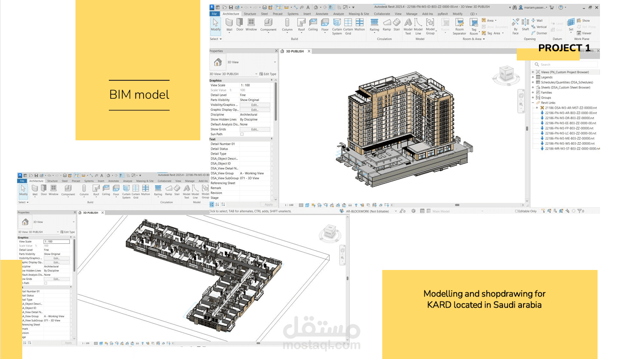
Task: Choose the Mullion tool in the top Revit ribbon
Action: point(359,24)
